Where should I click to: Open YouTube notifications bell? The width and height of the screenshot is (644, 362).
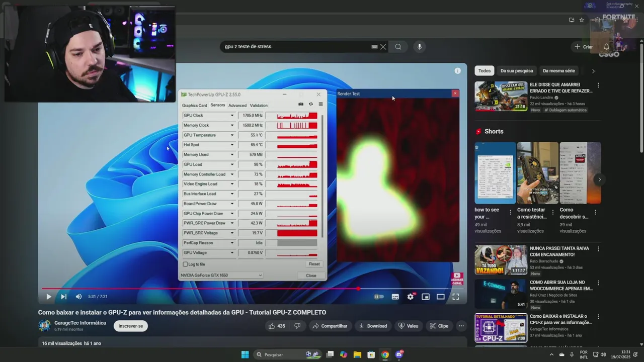(x=606, y=47)
